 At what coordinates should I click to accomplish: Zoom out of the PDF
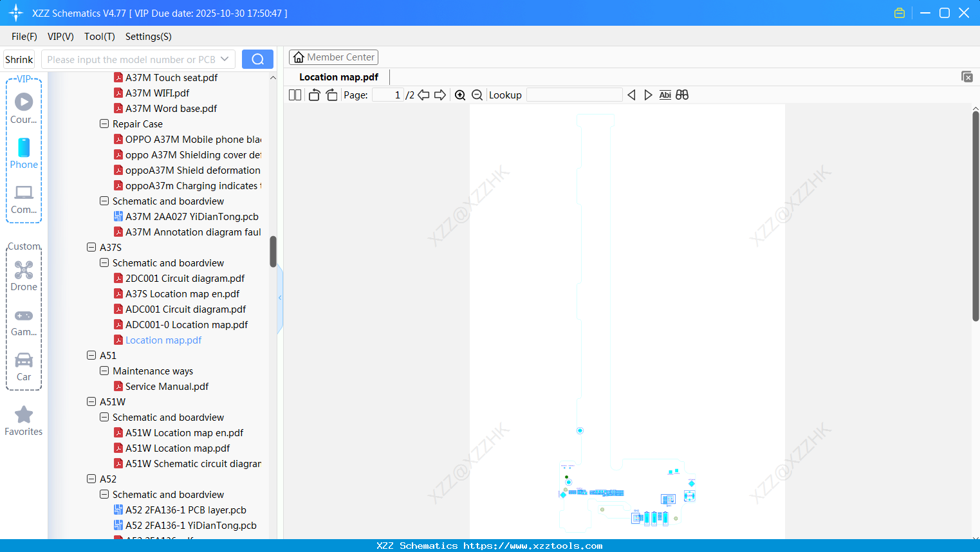pyautogui.click(x=477, y=95)
